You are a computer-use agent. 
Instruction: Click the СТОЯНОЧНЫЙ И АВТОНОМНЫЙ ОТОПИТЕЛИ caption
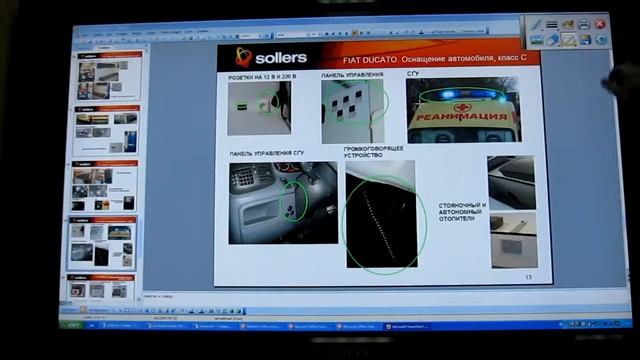462,212
